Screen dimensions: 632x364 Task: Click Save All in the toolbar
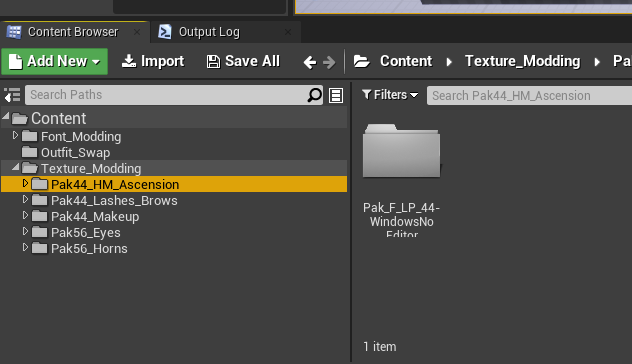coord(243,61)
